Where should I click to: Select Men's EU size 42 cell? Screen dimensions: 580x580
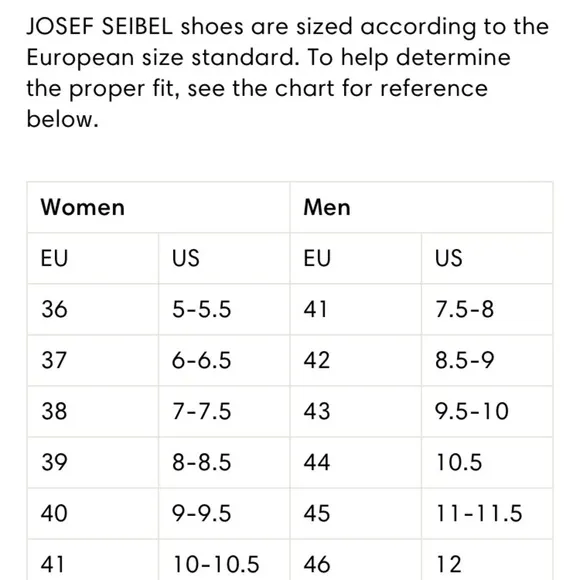click(356, 360)
